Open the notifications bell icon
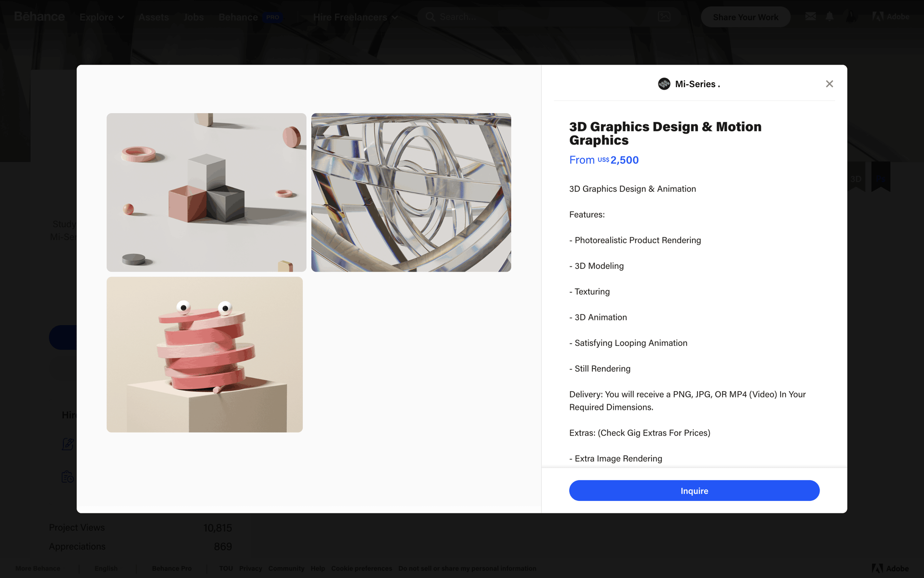924x578 pixels. tap(829, 16)
